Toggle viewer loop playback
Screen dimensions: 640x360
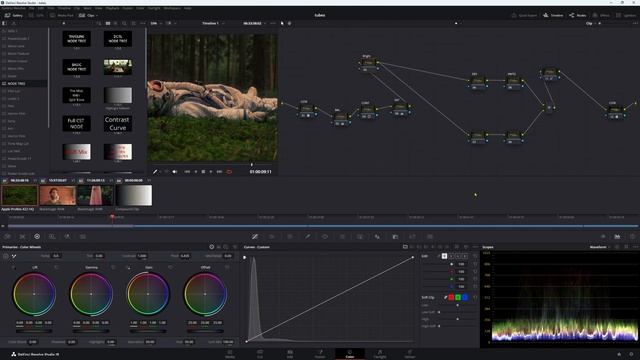(x=229, y=172)
